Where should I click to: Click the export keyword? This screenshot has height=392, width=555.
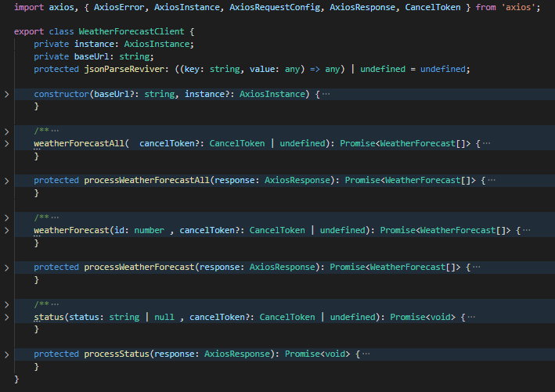29,31
